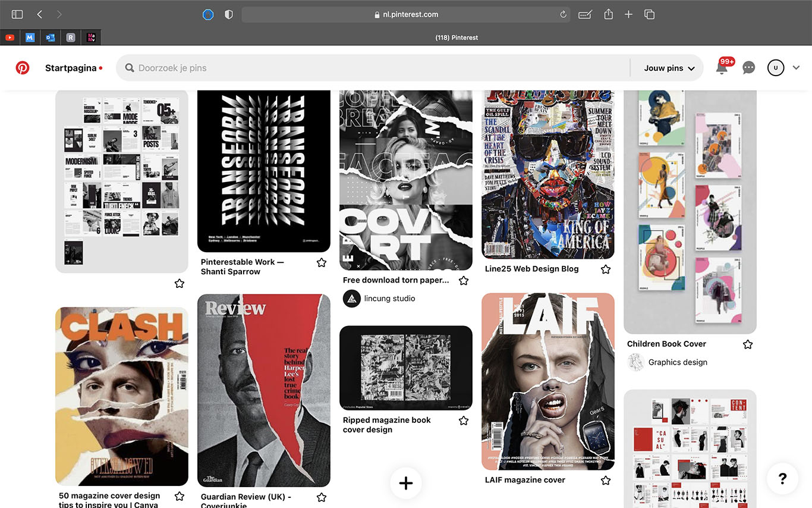This screenshot has height=508, width=812.
Task: Open the black-and-white modernism layout grid pin
Action: (x=122, y=181)
